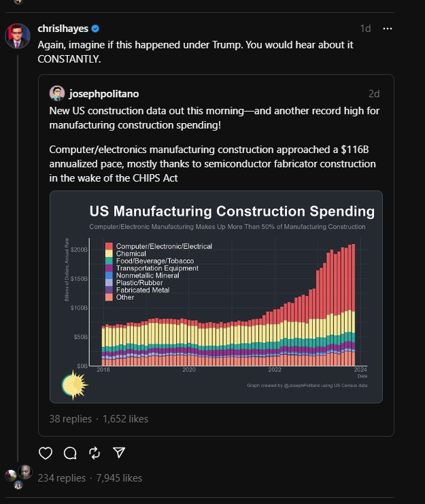
Task: Click the red Computer/Electronic/Electrical legend swatch
Action: (x=109, y=246)
